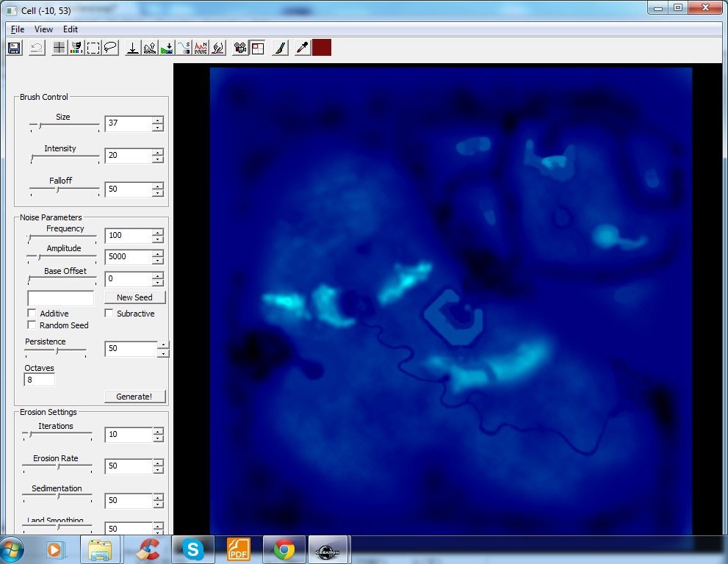Image resolution: width=728 pixels, height=564 pixels.
Task: Check the Subractive option
Action: point(109,314)
